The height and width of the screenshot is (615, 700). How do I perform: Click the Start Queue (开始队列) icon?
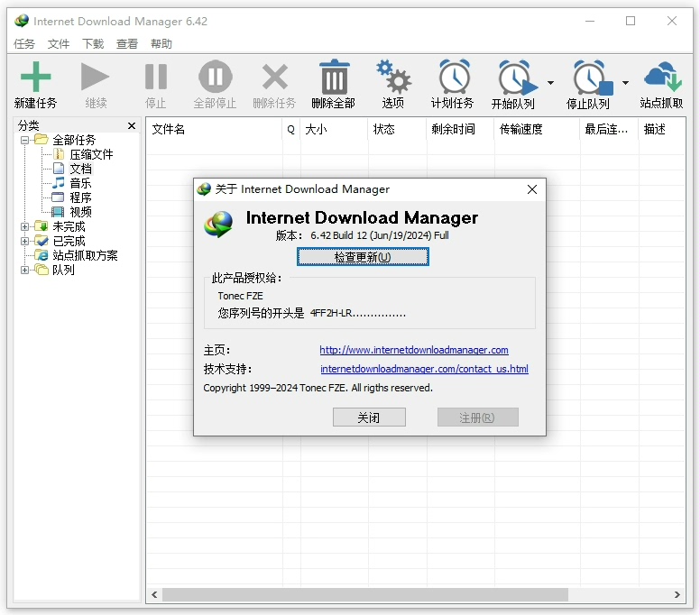(515, 78)
